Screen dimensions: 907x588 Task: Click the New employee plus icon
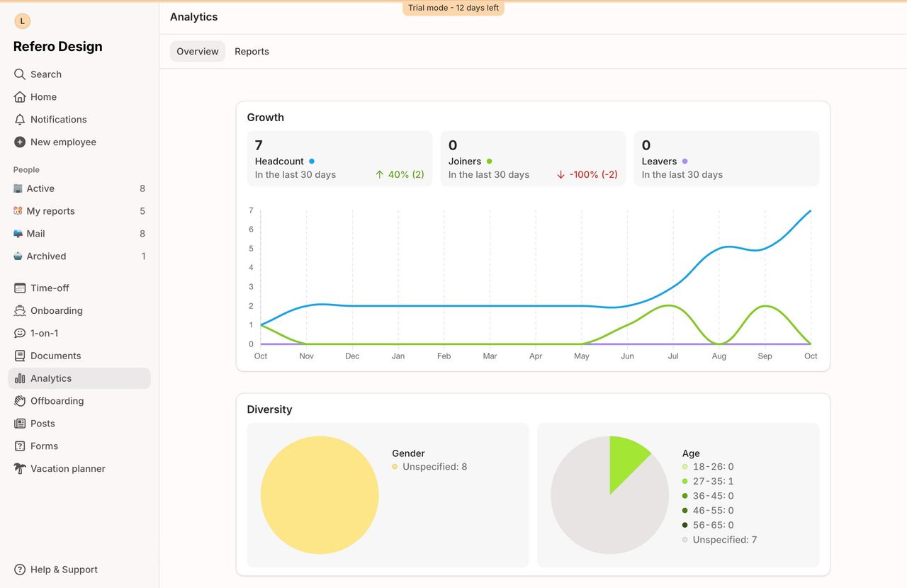20,142
